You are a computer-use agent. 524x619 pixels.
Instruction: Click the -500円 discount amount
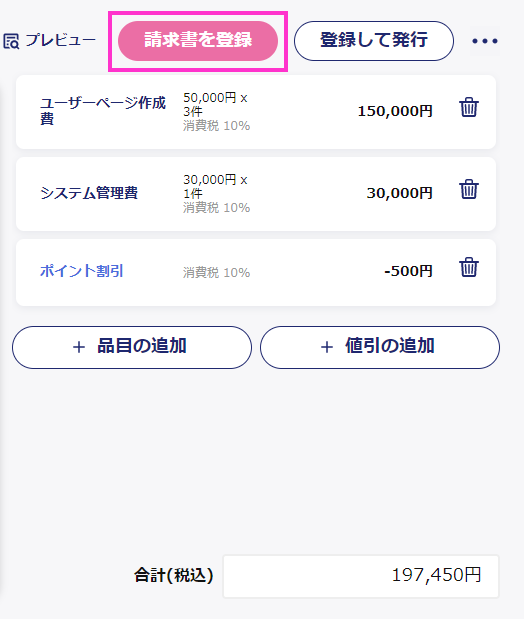click(408, 271)
